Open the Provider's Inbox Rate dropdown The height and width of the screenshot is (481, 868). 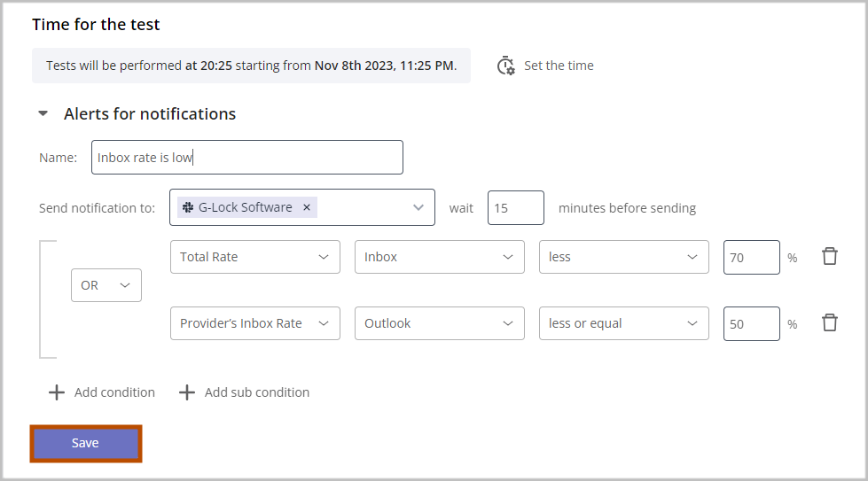pos(254,323)
